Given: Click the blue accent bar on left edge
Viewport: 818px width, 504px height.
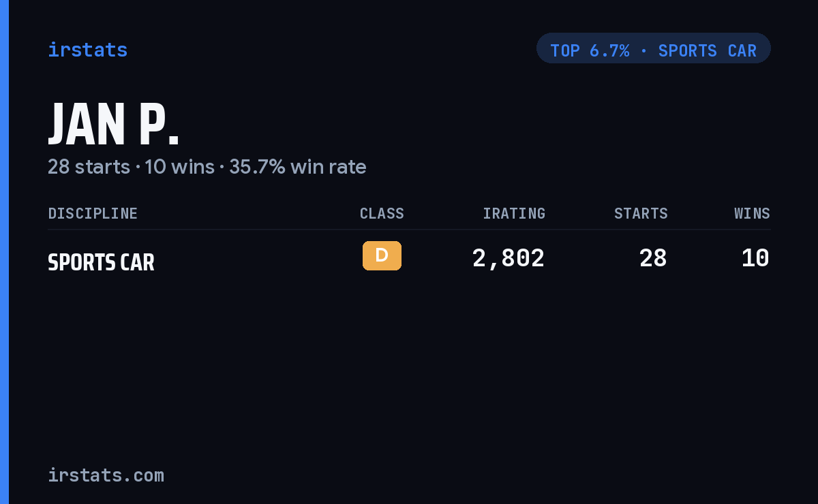Looking at the screenshot, I should click(x=4, y=252).
